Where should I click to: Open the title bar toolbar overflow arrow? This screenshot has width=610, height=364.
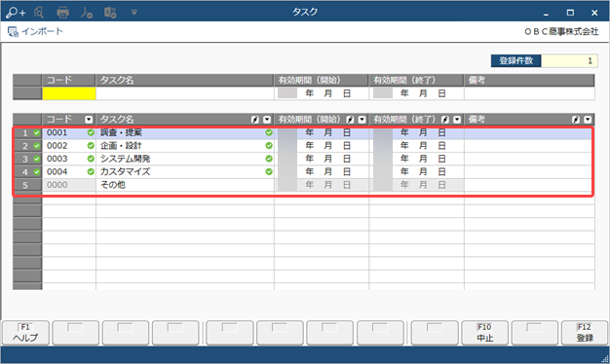click(x=133, y=13)
